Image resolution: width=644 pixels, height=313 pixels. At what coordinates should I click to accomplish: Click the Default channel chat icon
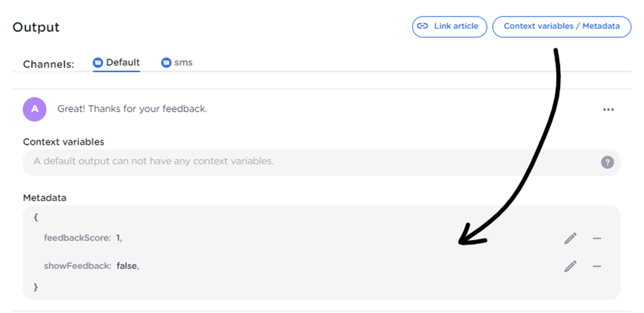98,63
